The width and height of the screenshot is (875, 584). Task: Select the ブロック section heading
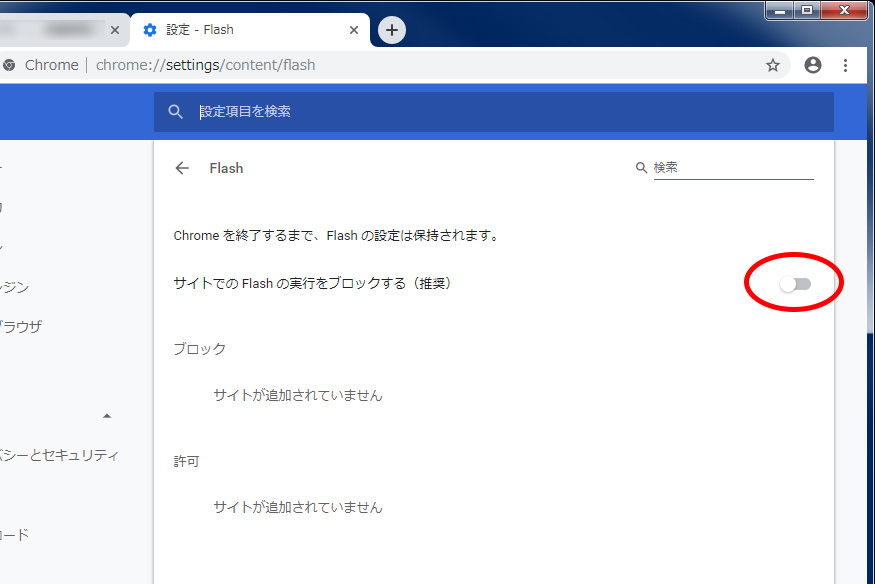(200, 349)
